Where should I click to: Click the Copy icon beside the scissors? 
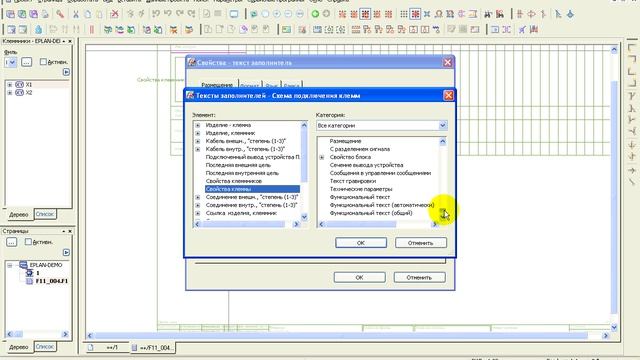click(x=87, y=14)
